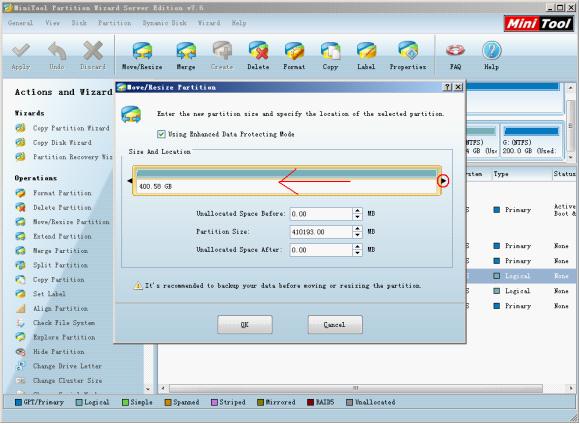
Task: Choose Explore Partition operation
Action: pos(55,337)
